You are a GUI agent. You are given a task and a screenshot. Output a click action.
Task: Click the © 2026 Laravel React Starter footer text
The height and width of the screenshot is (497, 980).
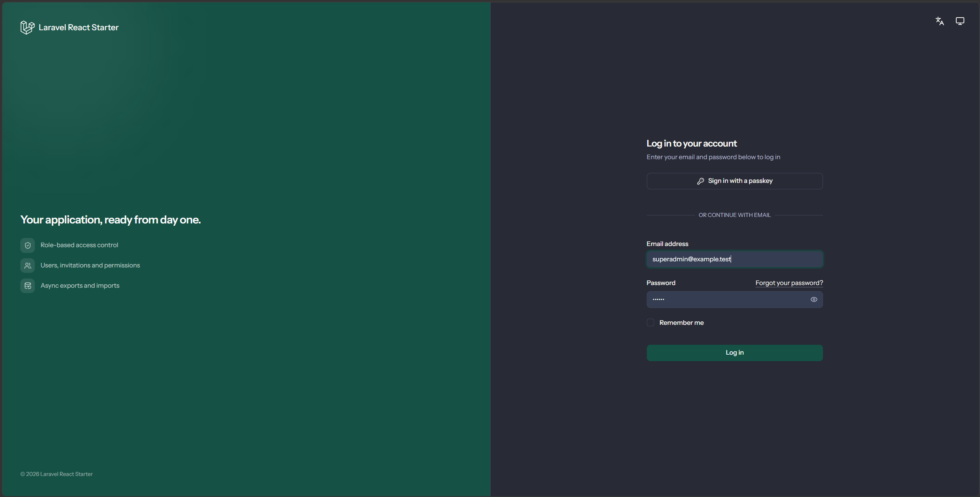pos(56,474)
